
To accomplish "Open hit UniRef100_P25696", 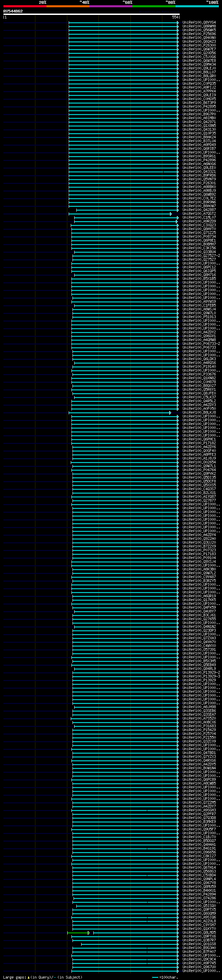I will point(199,34).
